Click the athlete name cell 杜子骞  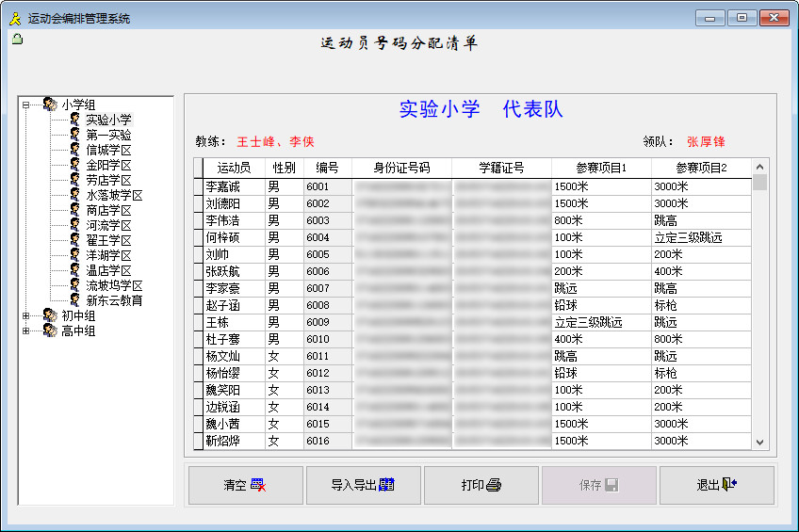(234, 339)
